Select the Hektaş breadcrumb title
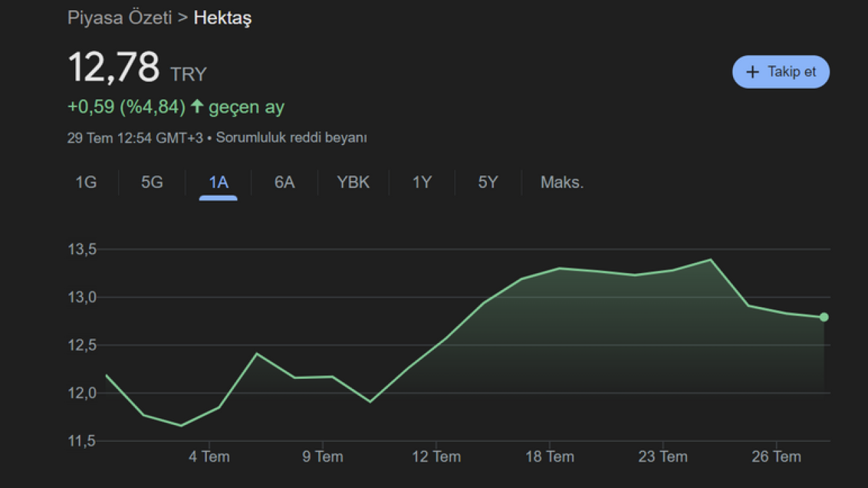The width and height of the screenshot is (868, 488). coord(222,18)
